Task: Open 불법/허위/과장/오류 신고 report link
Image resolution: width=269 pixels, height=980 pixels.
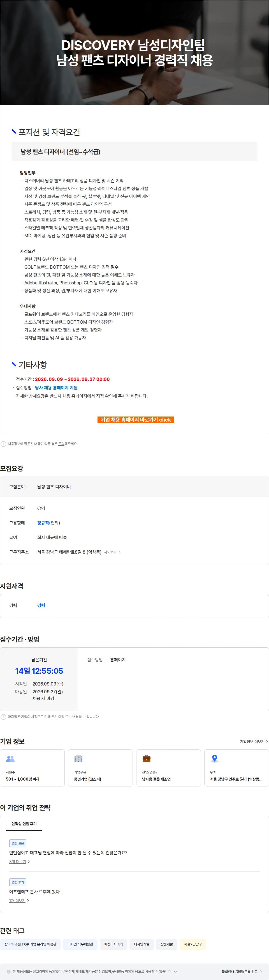Action: (x=242, y=972)
